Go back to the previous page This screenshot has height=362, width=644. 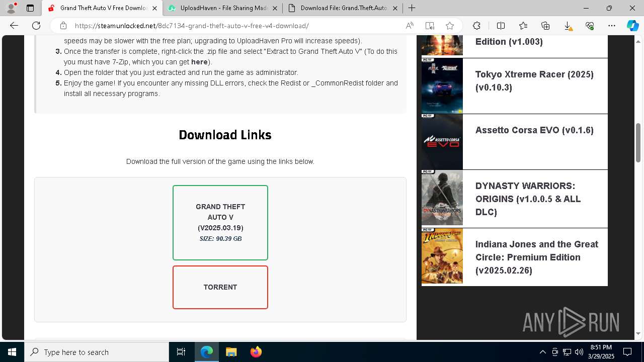(x=14, y=26)
